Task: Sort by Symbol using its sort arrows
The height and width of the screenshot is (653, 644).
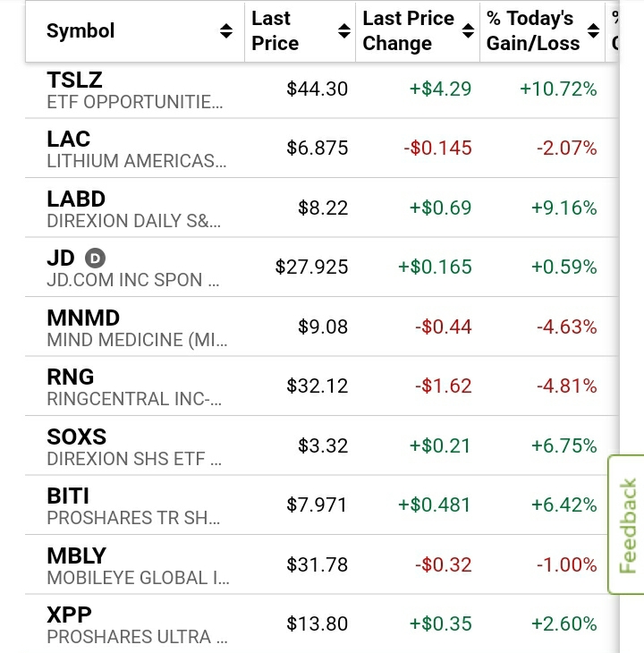Action: coord(226,31)
